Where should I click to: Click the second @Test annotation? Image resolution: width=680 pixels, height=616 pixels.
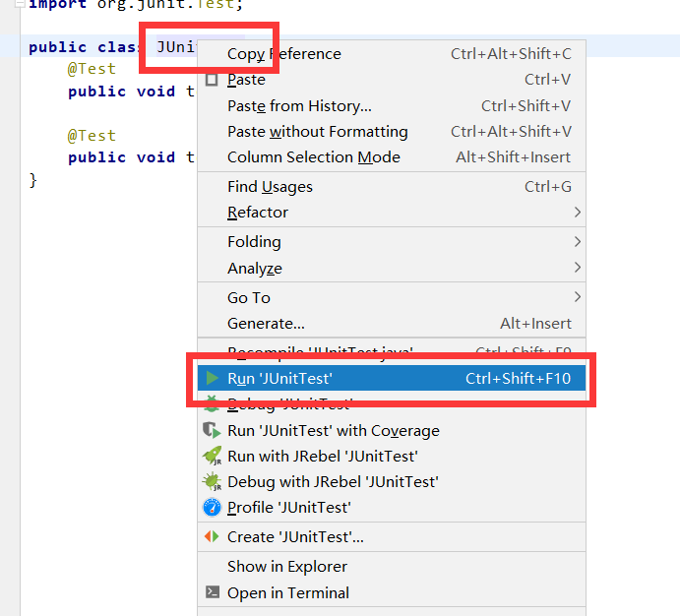point(92,136)
